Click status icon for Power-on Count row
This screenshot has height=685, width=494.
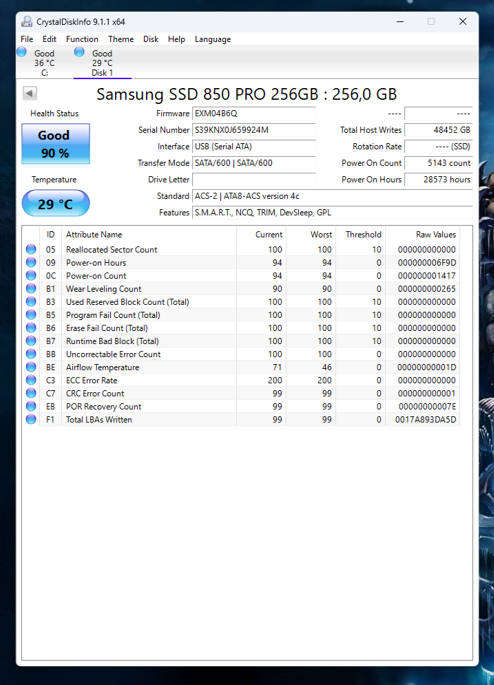tap(31, 276)
